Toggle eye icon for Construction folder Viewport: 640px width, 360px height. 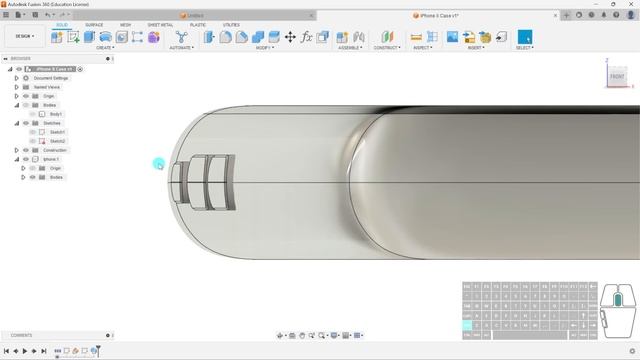[26, 150]
